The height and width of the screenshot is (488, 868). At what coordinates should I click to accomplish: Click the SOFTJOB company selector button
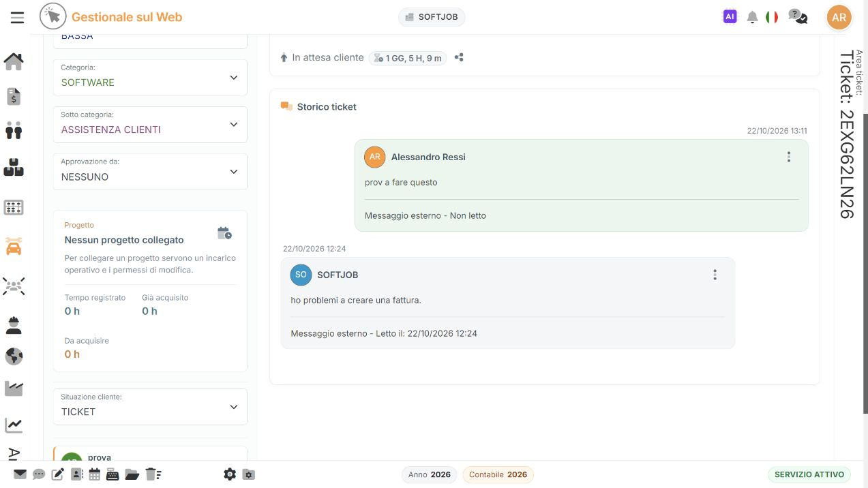(x=432, y=17)
